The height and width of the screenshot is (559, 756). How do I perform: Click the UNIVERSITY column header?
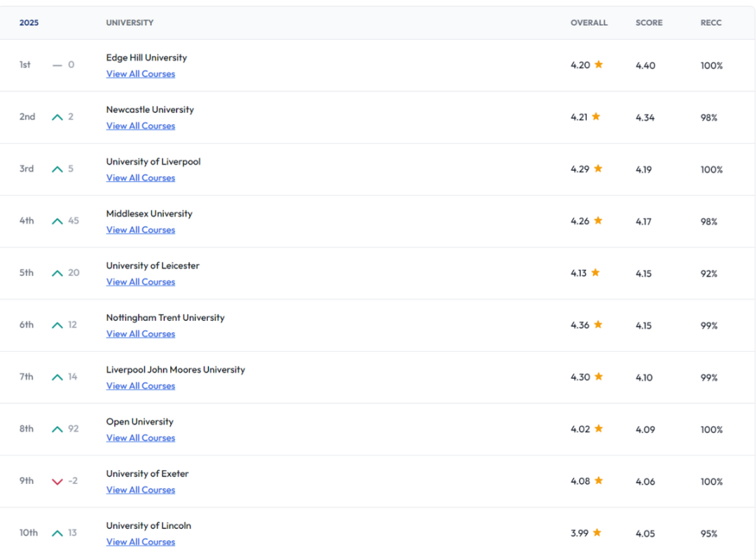click(x=129, y=22)
